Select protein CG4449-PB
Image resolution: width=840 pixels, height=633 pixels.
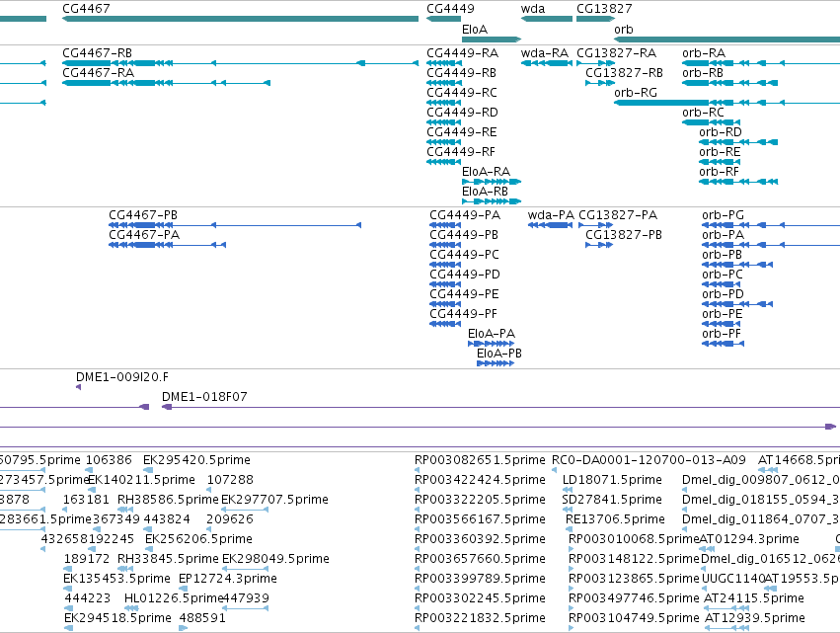(x=445, y=245)
